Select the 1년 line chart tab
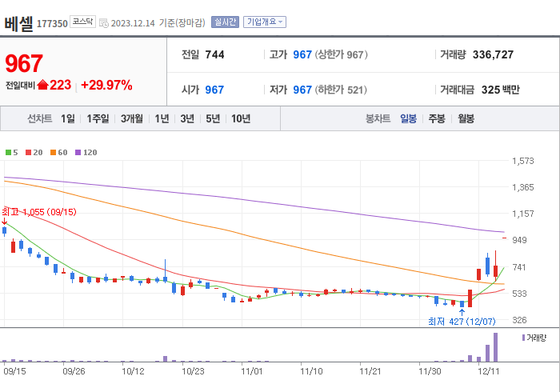 [162, 118]
